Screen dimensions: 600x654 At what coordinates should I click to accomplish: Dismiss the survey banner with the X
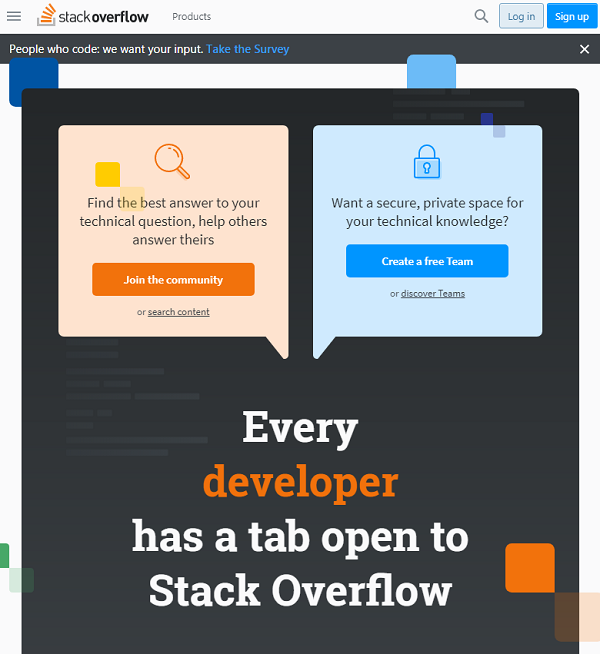(x=585, y=49)
